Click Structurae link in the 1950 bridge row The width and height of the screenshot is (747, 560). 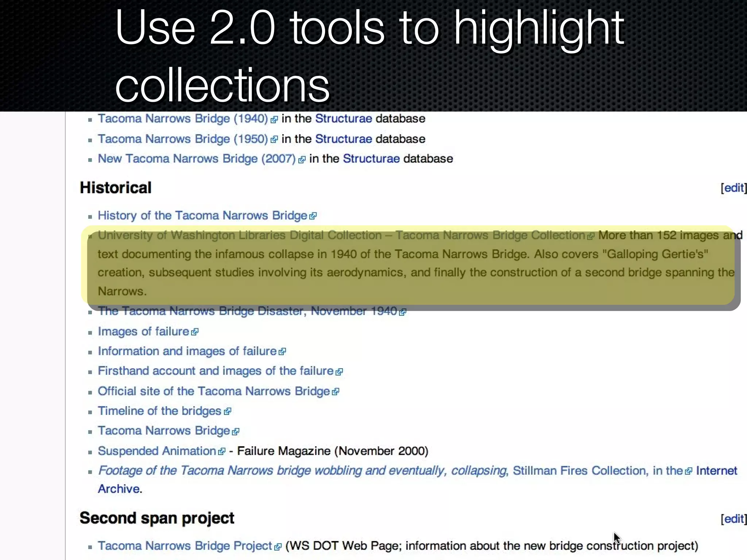tap(344, 139)
